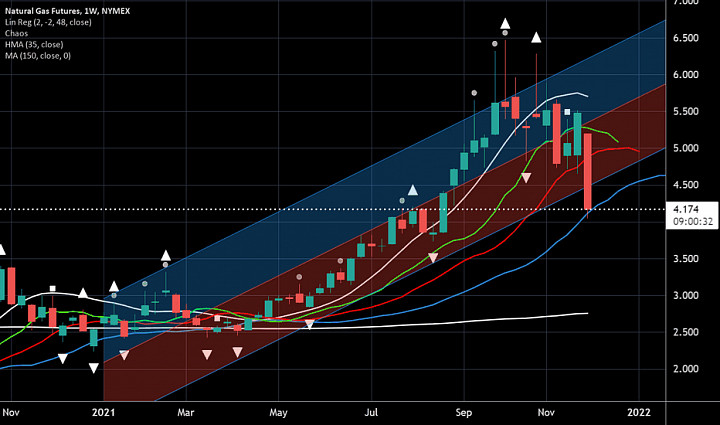Image resolution: width=720 pixels, height=425 pixels.
Task: Click the Natural Gas Futures chart title
Action: [68, 11]
